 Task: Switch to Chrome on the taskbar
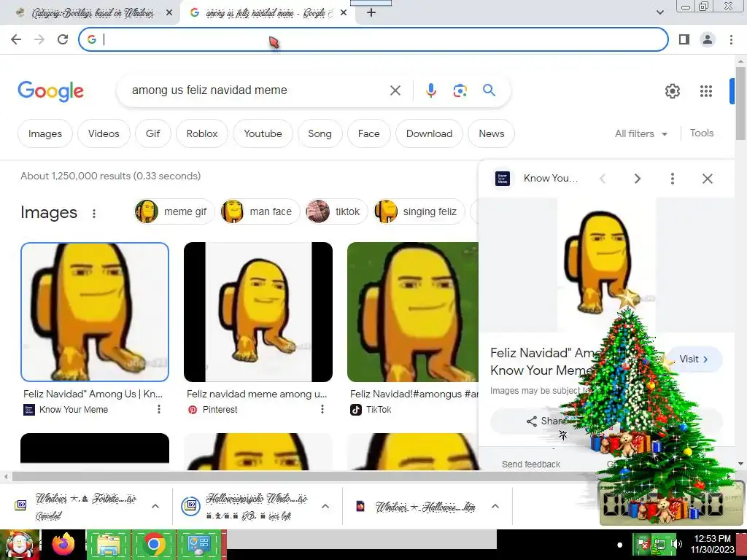pyautogui.click(x=153, y=544)
